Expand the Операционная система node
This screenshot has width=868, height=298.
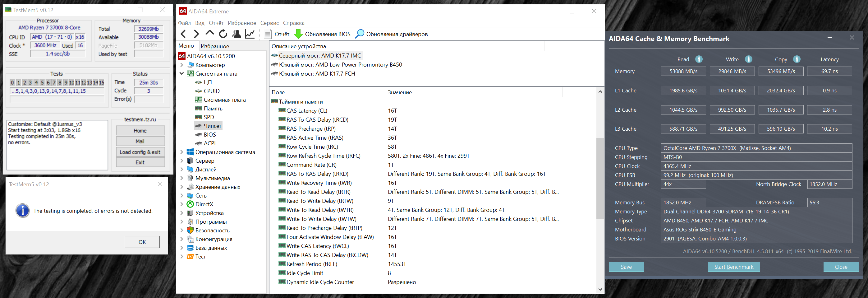pyautogui.click(x=181, y=152)
